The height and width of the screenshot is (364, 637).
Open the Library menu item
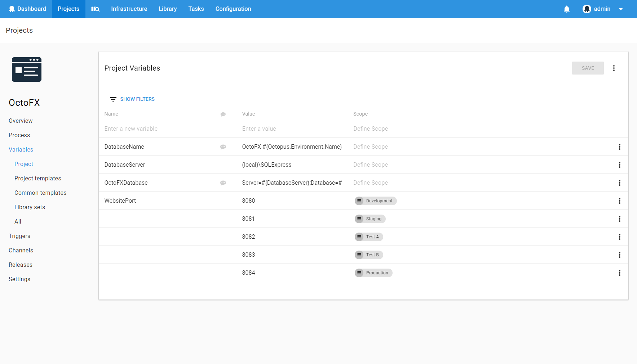167,9
